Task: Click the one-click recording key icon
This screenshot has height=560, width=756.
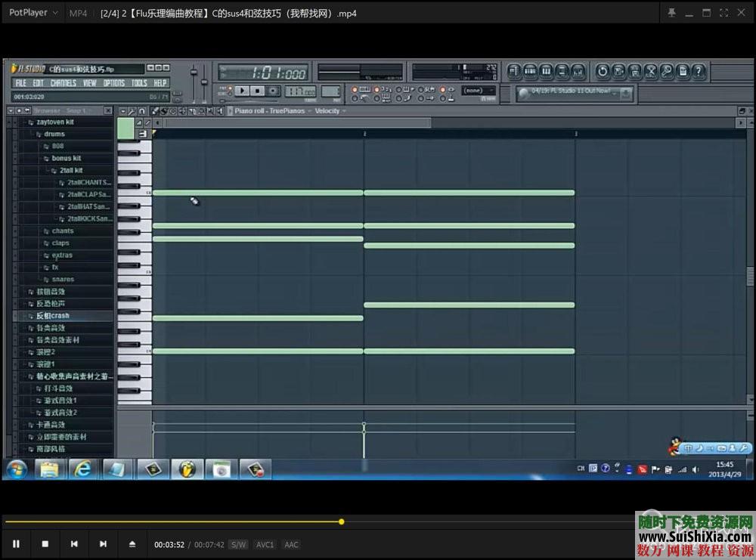Action: pyautogui.click(x=667, y=72)
